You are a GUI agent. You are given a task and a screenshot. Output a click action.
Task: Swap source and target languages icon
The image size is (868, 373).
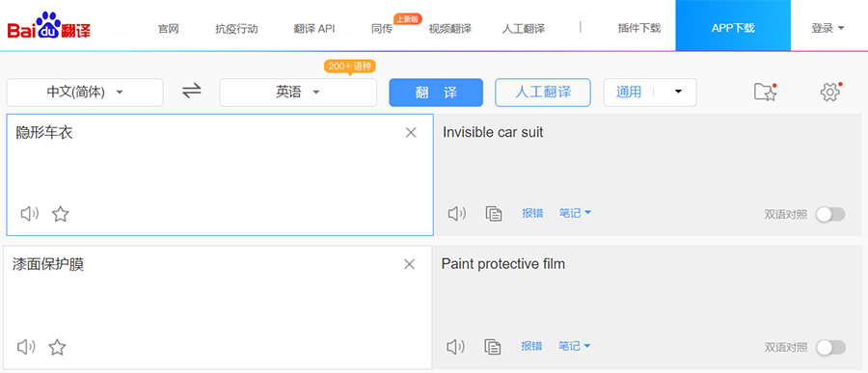point(192,92)
